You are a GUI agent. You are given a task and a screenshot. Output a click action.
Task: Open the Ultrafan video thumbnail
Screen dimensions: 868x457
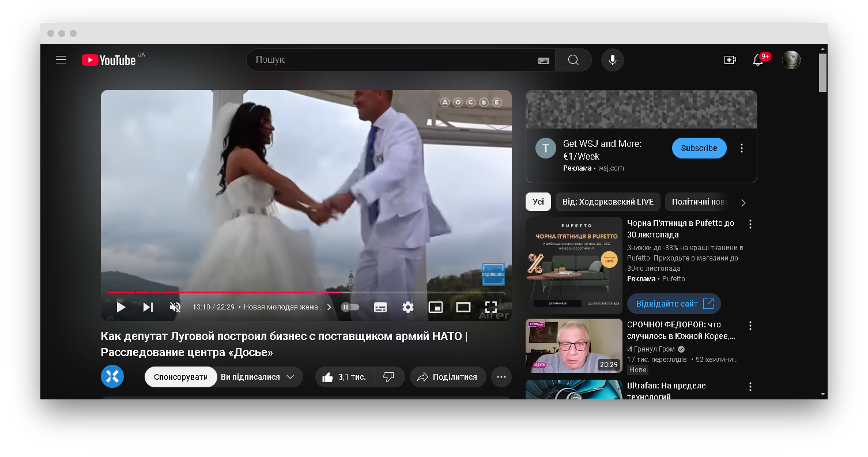[574, 390]
